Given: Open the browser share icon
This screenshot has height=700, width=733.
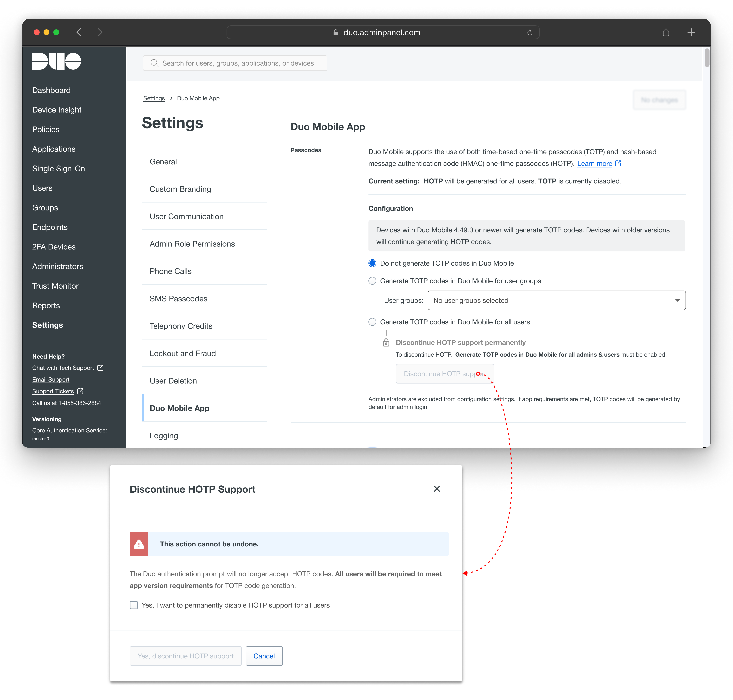Looking at the screenshot, I should pos(666,32).
